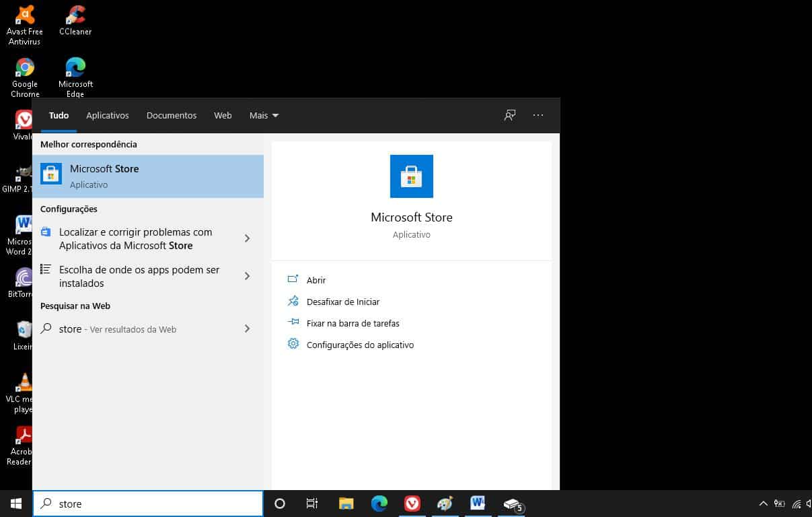Image resolution: width=812 pixels, height=517 pixels.
Task: Open the Microsoft Store best match result
Action: pyautogui.click(x=148, y=176)
